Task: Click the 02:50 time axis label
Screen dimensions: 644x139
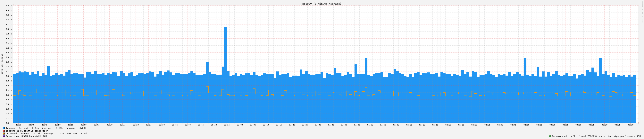Action: pos(526,125)
